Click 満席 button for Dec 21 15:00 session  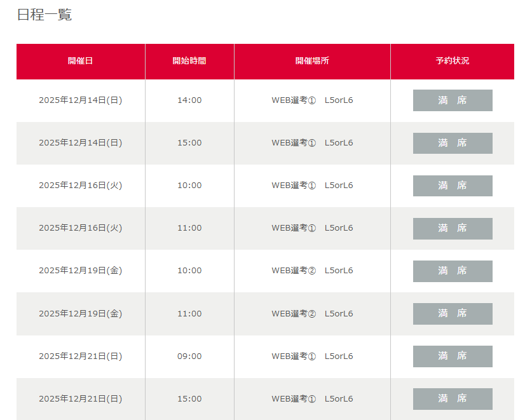pyautogui.click(x=452, y=398)
